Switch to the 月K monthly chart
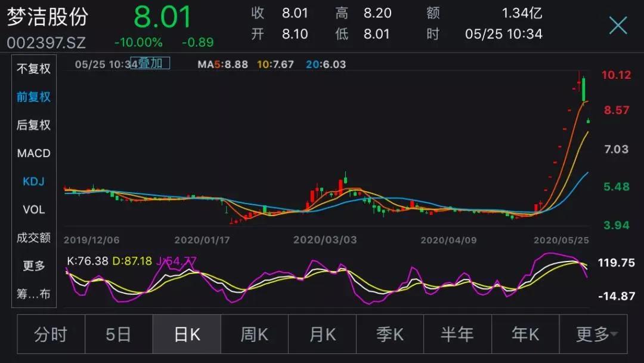The height and width of the screenshot is (363, 644). click(x=322, y=335)
